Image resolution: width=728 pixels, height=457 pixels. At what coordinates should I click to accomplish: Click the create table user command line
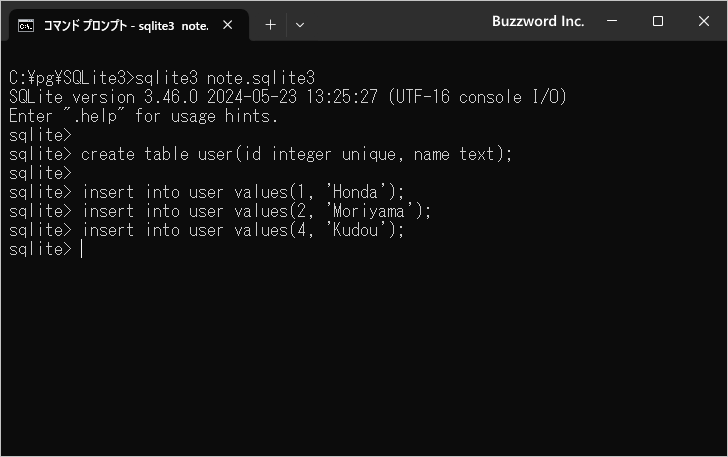296,154
